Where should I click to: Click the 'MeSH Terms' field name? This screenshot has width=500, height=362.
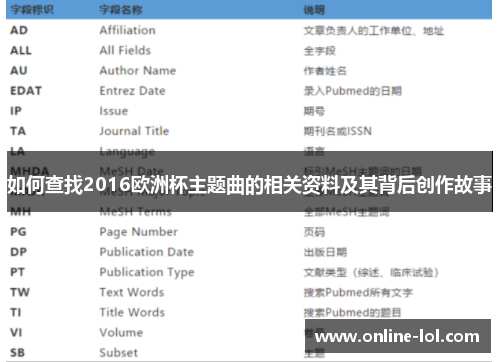point(136,212)
